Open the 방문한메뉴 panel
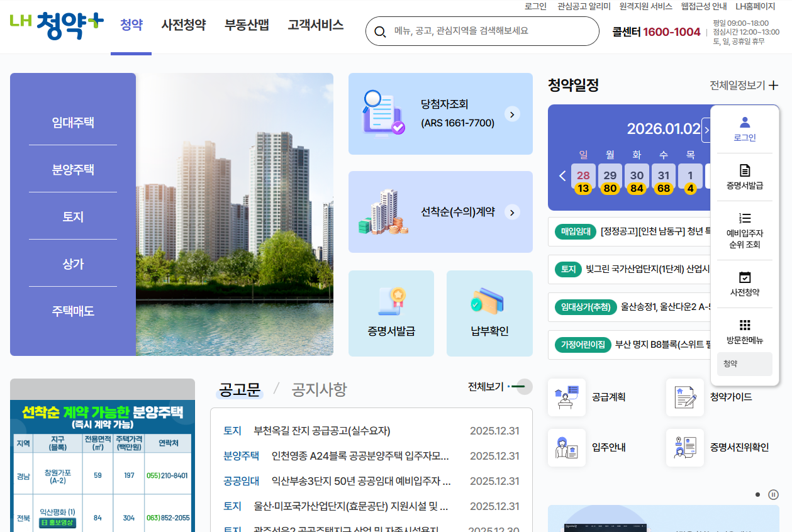The height and width of the screenshot is (532, 792). (x=745, y=331)
